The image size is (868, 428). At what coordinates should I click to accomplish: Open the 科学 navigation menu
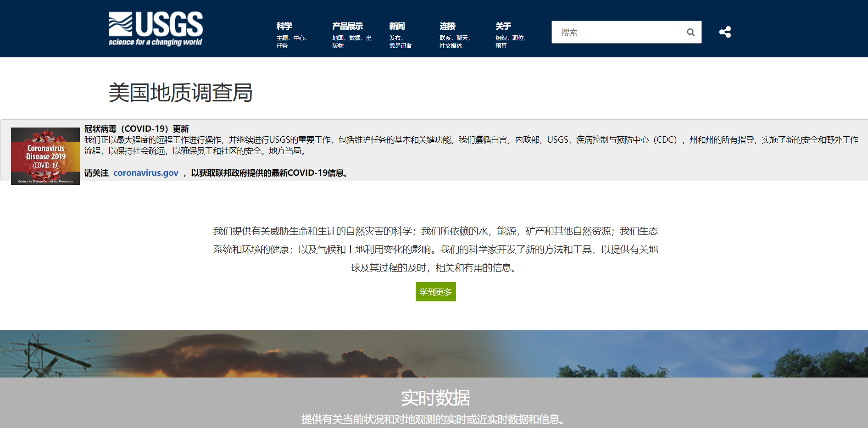click(x=284, y=26)
